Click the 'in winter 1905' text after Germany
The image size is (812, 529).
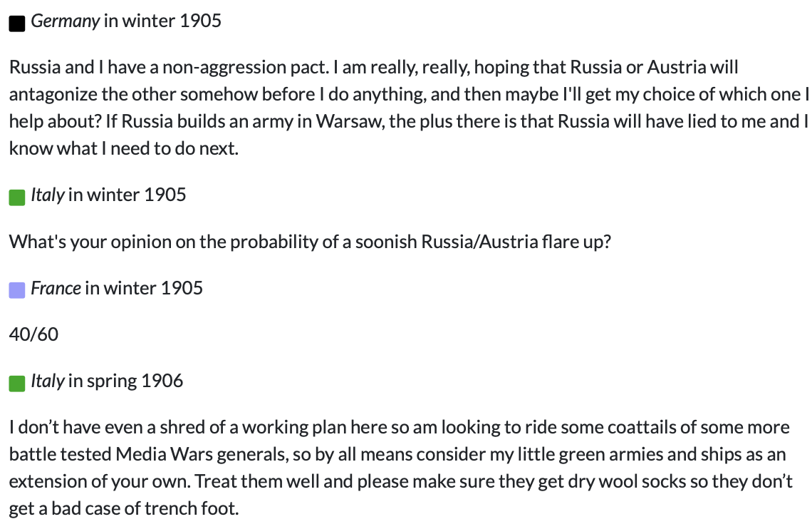tap(162, 21)
